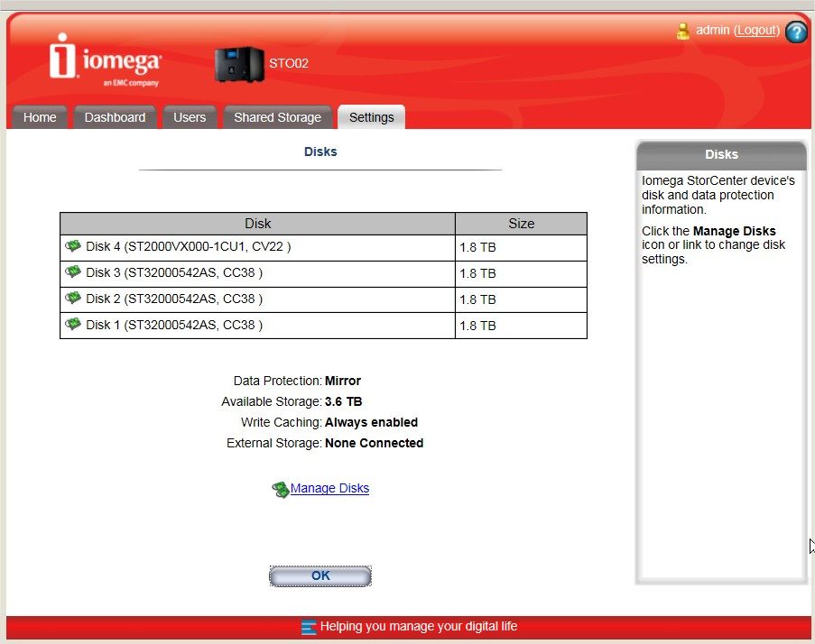Go to the Home tab
The width and height of the screenshot is (815, 644).
pyautogui.click(x=40, y=117)
